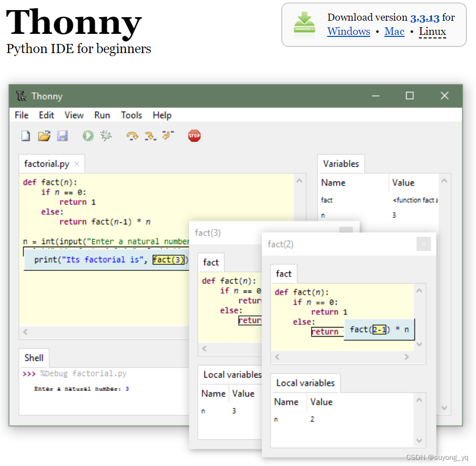Viewport: 476px width, 466px height.
Task: Click the Step into debugger icon
Action: [150, 136]
